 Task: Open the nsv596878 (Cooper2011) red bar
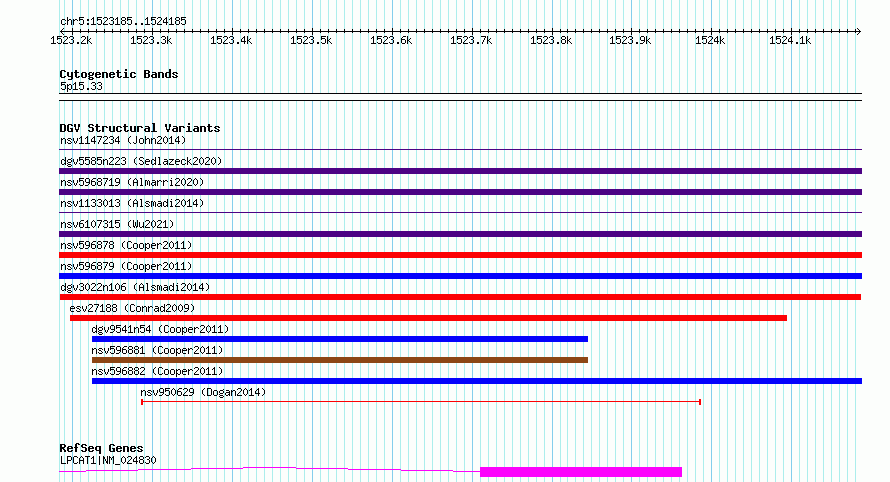pyautogui.click(x=460, y=255)
